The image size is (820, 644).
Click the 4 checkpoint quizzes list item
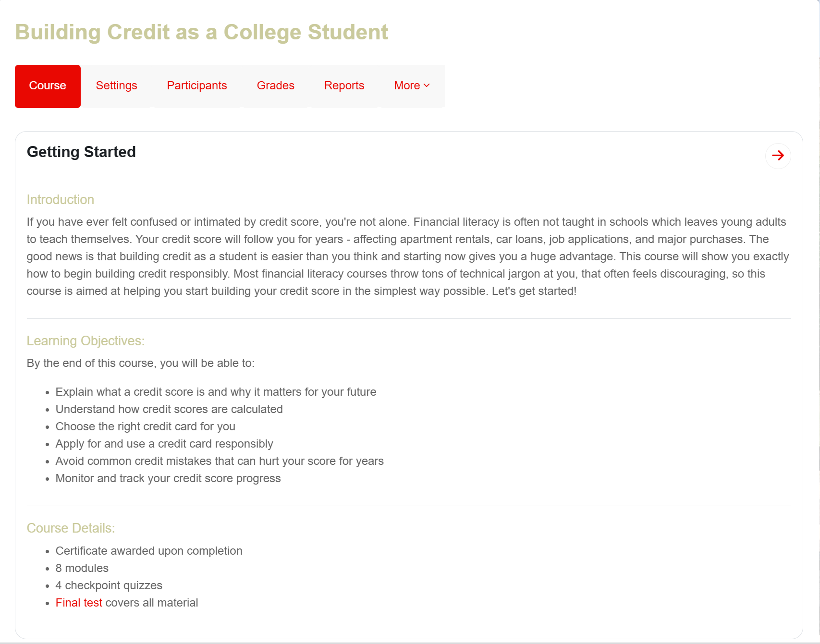[109, 585]
